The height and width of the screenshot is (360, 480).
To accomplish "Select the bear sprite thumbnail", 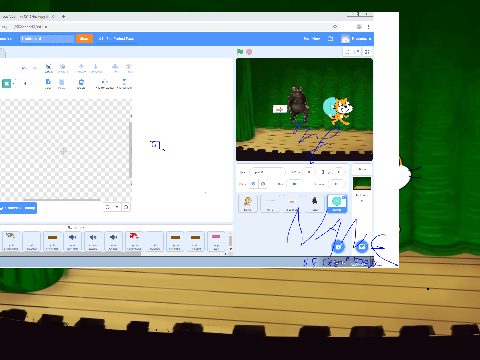I will point(314,203).
